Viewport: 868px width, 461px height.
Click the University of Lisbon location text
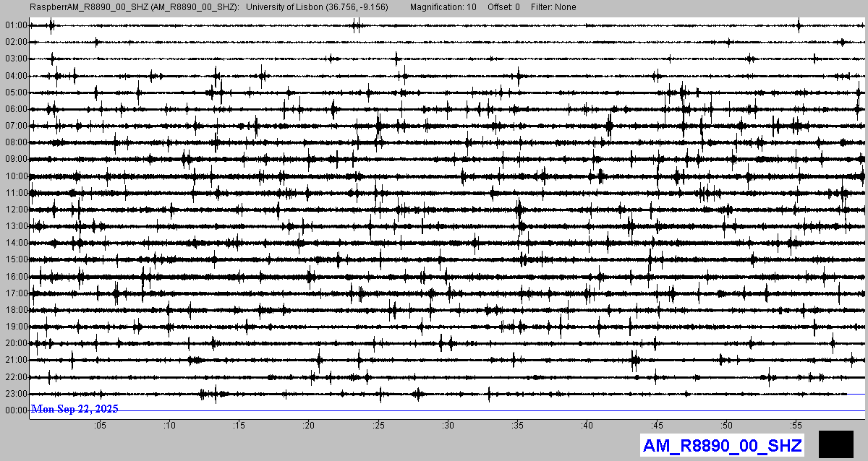point(317,7)
